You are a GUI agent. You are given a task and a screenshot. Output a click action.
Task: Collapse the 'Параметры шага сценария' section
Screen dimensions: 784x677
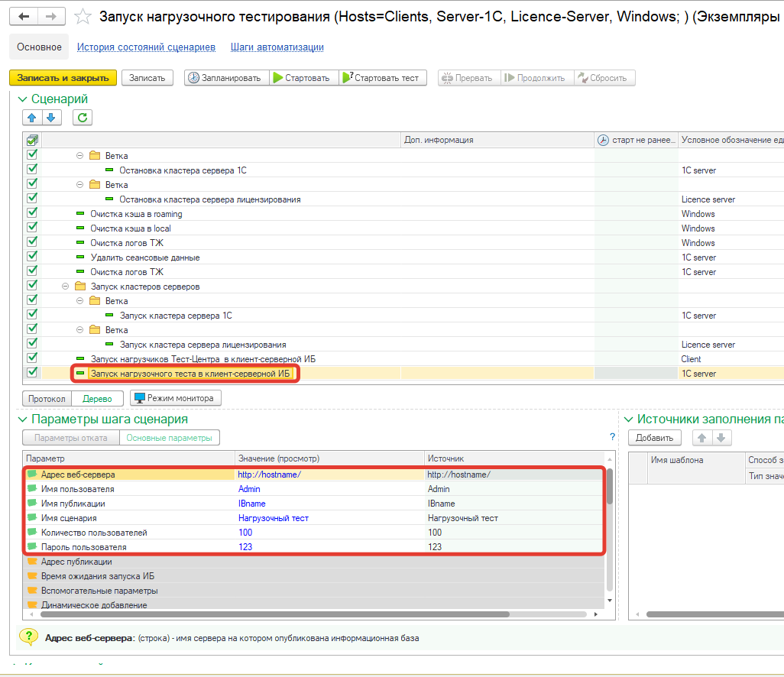(21, 419)
